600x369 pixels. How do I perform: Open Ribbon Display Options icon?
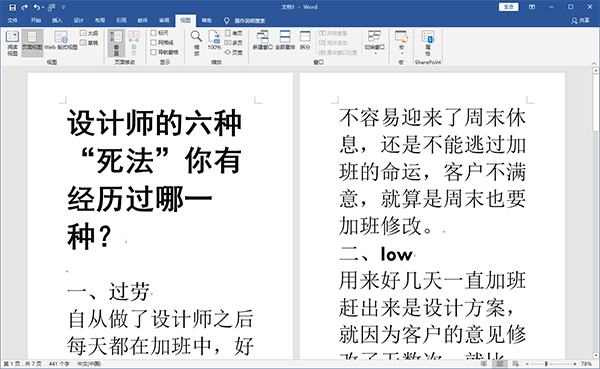point(532,7)
